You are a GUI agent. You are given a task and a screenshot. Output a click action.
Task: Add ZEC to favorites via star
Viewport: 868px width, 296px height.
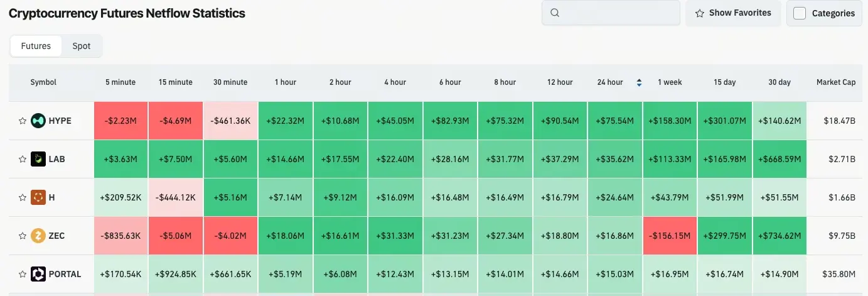pos(23,236)
